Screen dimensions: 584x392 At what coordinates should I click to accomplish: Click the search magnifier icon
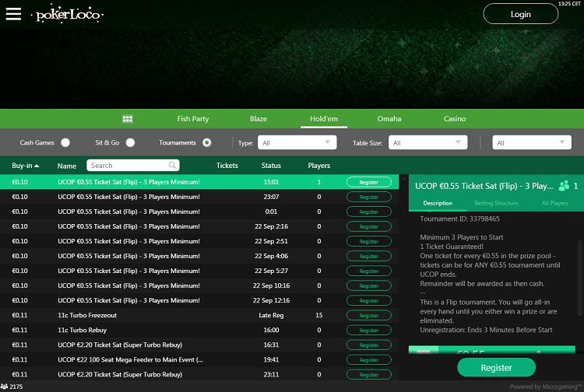click(172, 166)
